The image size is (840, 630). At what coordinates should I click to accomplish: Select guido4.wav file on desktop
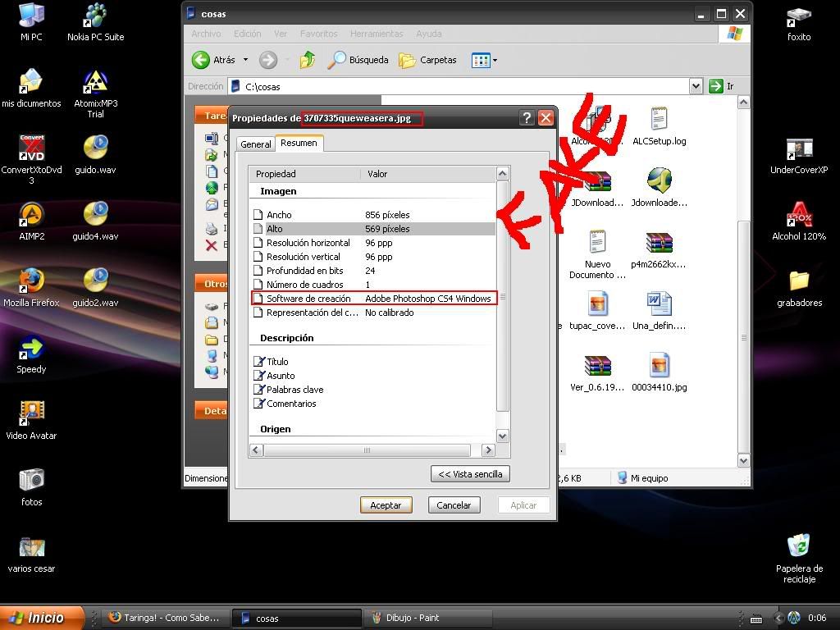point(95,221)
